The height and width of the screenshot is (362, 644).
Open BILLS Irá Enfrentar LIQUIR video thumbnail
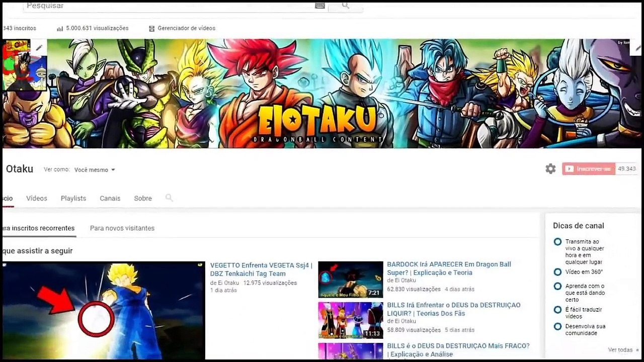(x=351, y=320)
